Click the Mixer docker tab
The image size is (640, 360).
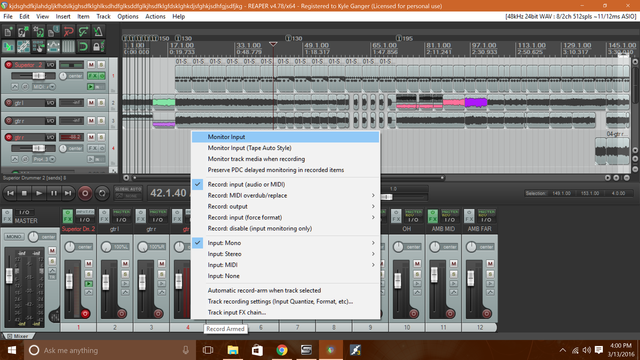pos(18,336)
